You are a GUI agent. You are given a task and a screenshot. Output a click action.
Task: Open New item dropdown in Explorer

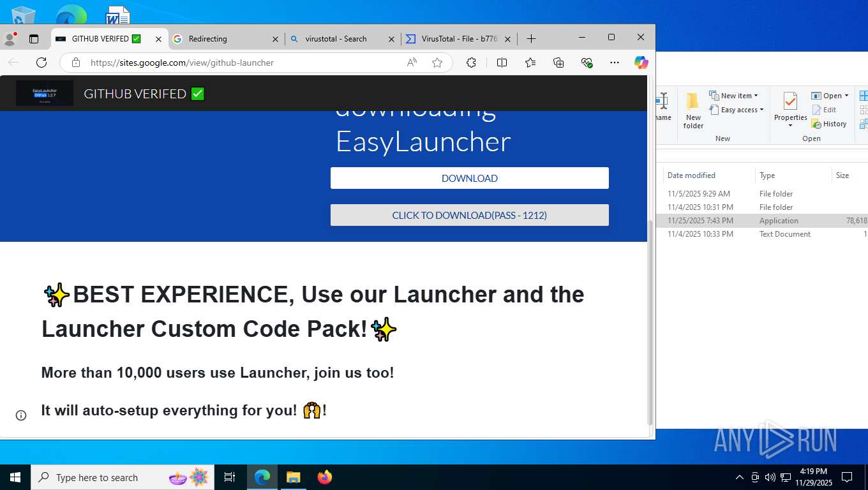(x=734, y=96)
